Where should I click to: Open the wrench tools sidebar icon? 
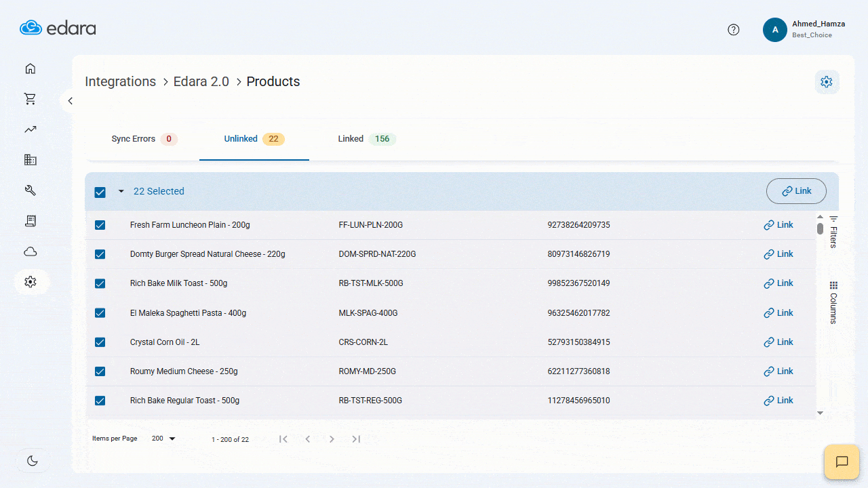pyautogui.click(x=30, y=190)
